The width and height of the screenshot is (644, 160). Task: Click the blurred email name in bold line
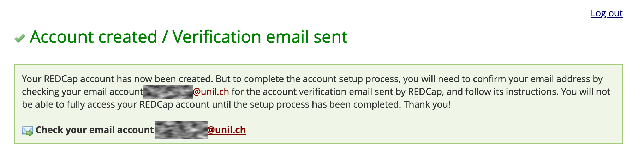click(181, 130)
